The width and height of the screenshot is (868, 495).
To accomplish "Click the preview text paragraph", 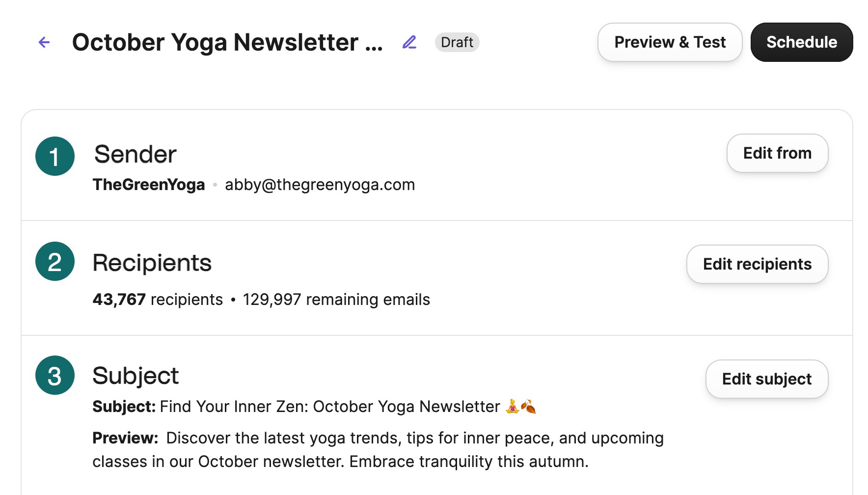I will pyautogui.click(x=378, y=450).
